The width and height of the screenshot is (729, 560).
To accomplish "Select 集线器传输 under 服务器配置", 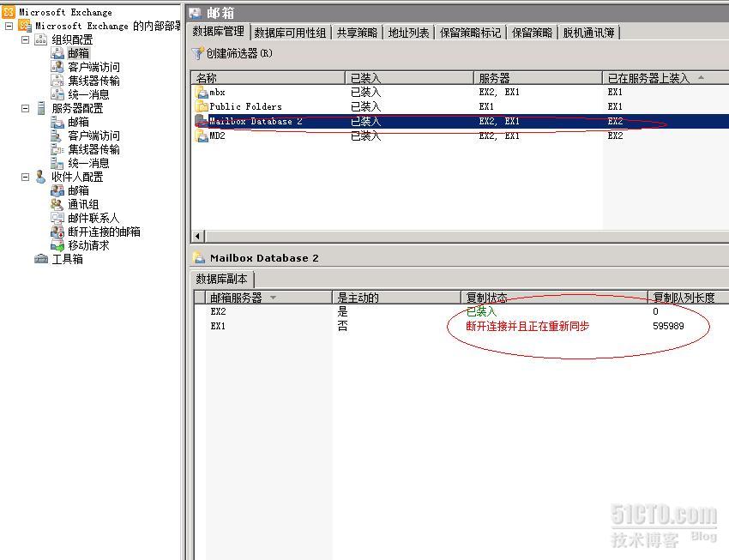I will tap(94, 149).
